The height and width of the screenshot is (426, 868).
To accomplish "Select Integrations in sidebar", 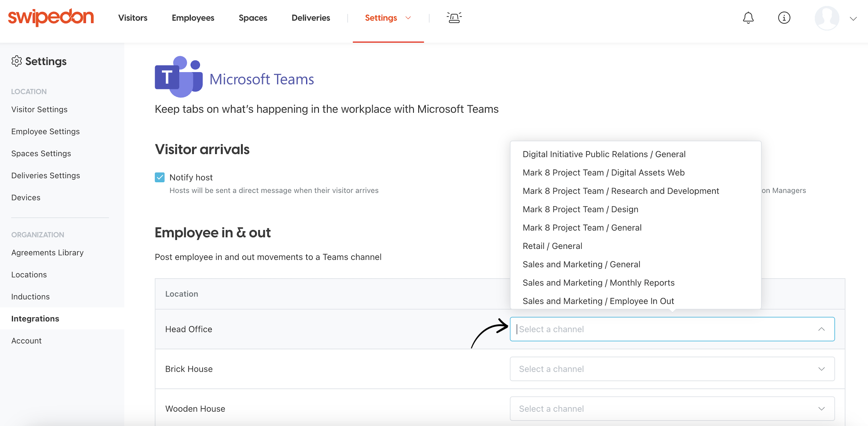I will [x=35, y=319].
